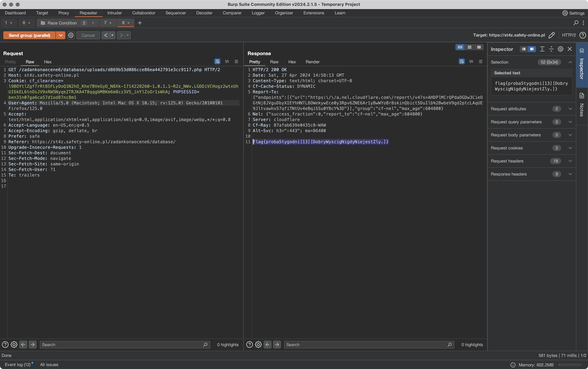The height and width of the screenshot is (369, 588).
Task: Click the Response search input field
Action: (x=366, y=345)
